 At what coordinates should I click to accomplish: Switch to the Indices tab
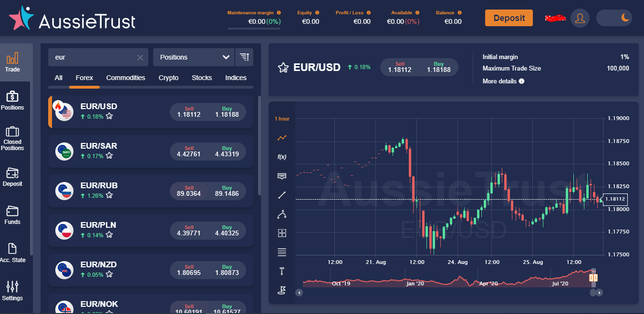tap(236, 78)
